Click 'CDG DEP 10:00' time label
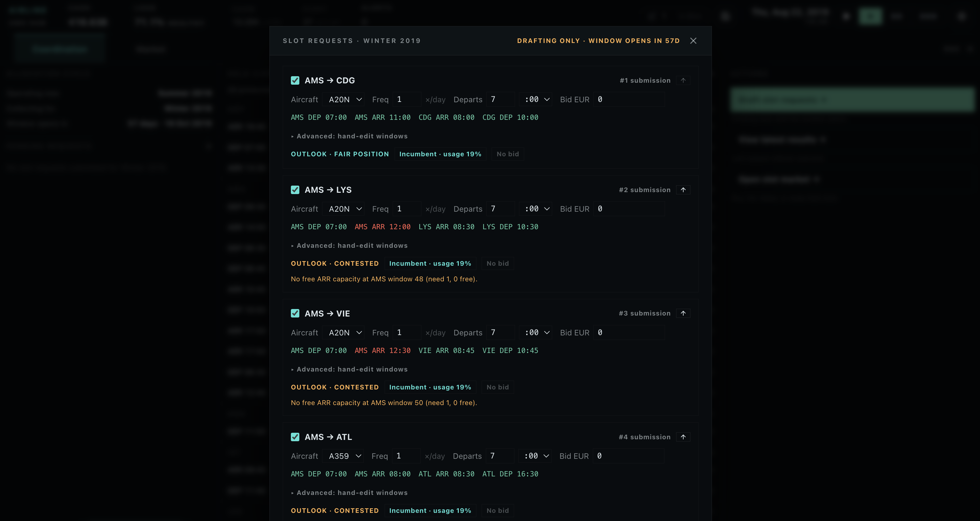 [x=510, y=117]
